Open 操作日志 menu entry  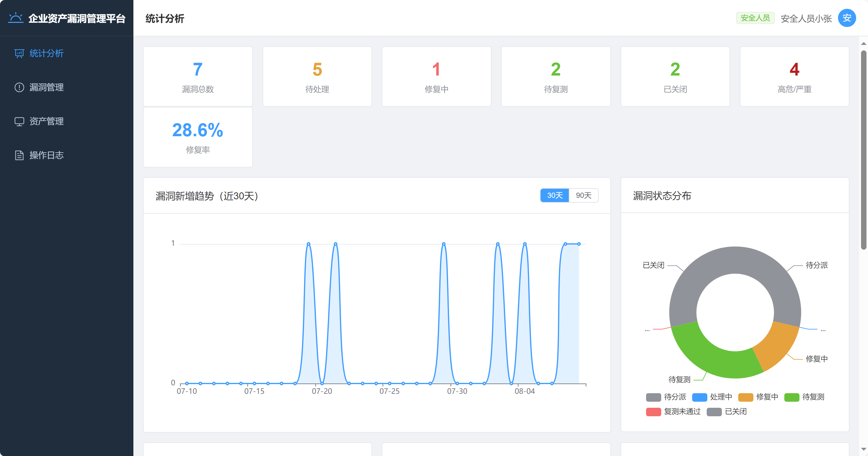(67, 155)
